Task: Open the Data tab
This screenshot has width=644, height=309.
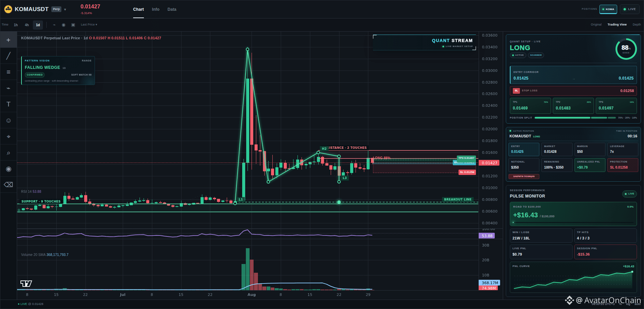Action: tap(172, 9)
